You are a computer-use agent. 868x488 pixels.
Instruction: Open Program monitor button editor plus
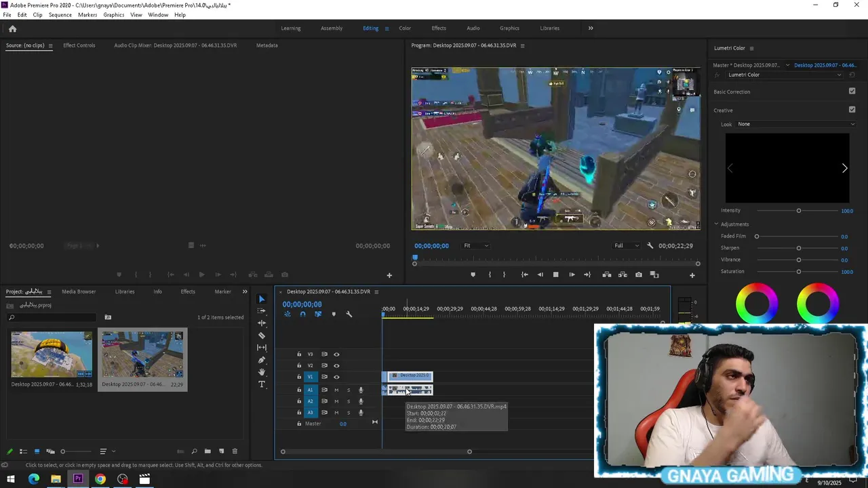click(x=692, y=275)
